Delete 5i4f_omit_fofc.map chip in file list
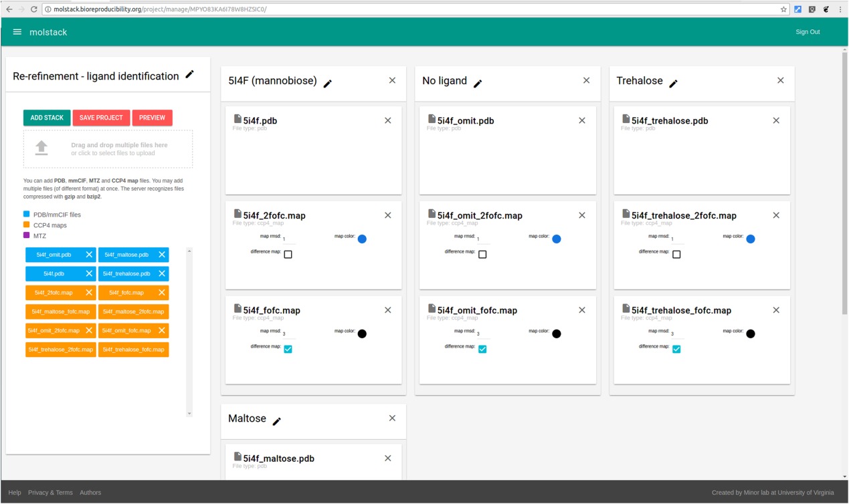 162,330
